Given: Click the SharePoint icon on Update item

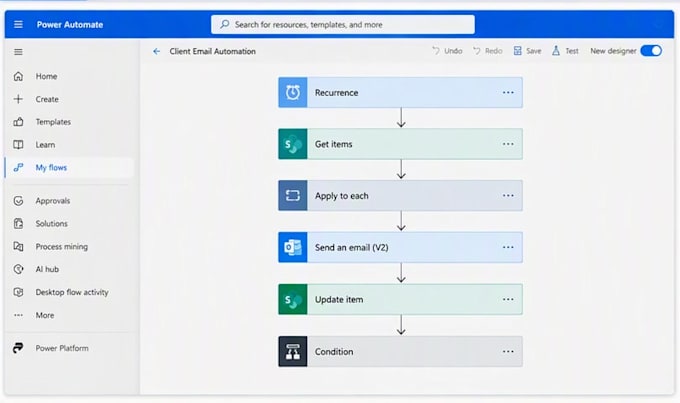Looking at the screenshot, I should [293, 299].
